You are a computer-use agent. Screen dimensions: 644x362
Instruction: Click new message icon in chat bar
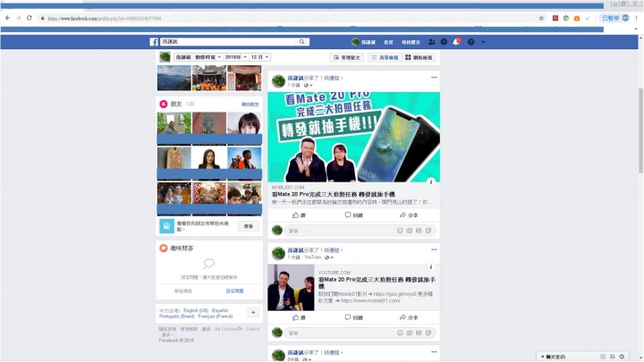click(x=603, y=357)
